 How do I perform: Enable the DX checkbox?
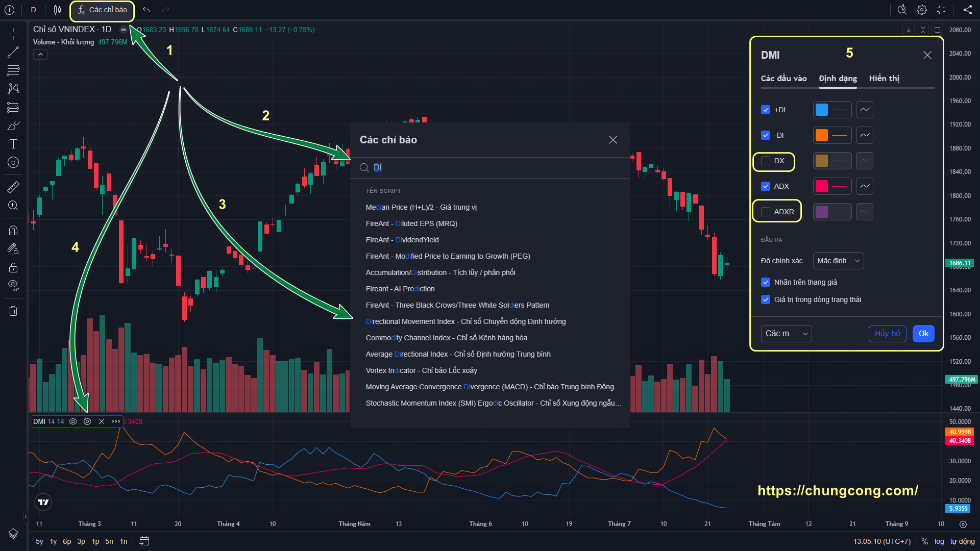[x=766, y=161]
